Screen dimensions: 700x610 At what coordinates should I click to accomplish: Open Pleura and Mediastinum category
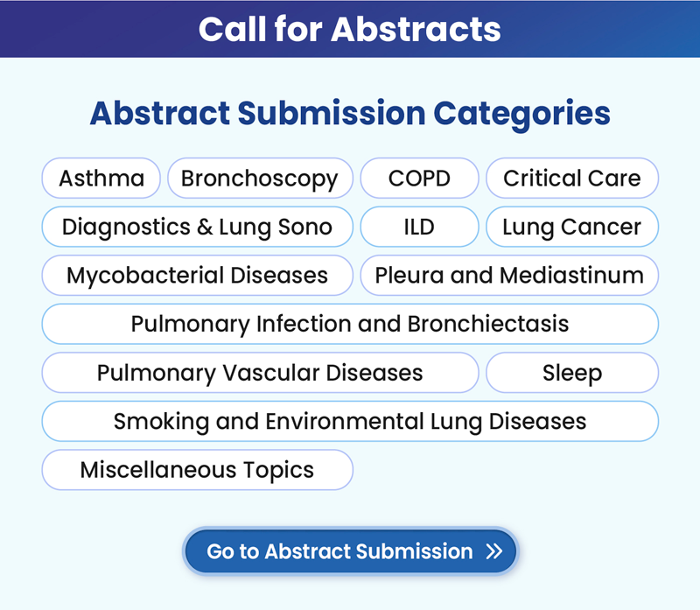coord(509,275)
